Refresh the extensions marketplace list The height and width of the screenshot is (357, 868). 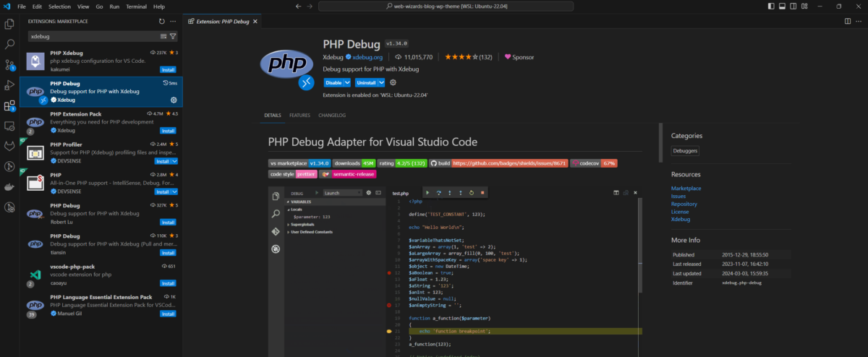coord(161,22)
